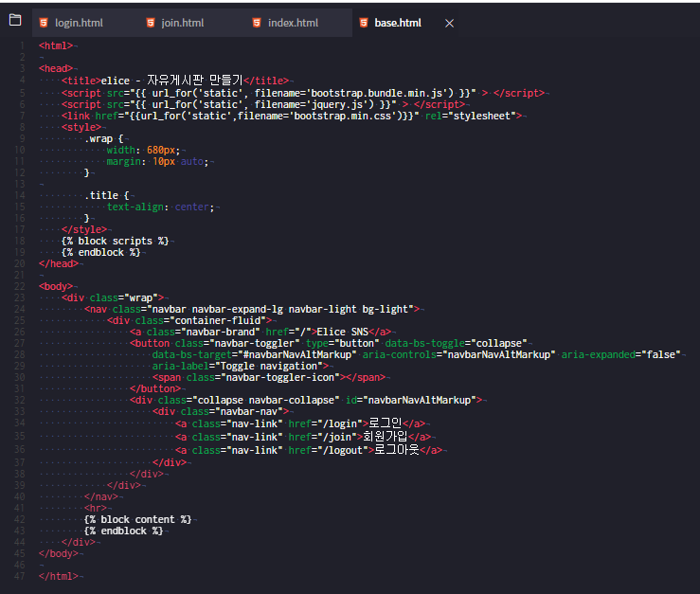Click the closing </style> tag
The image size is (700, 594).
(x=84, y=229)
